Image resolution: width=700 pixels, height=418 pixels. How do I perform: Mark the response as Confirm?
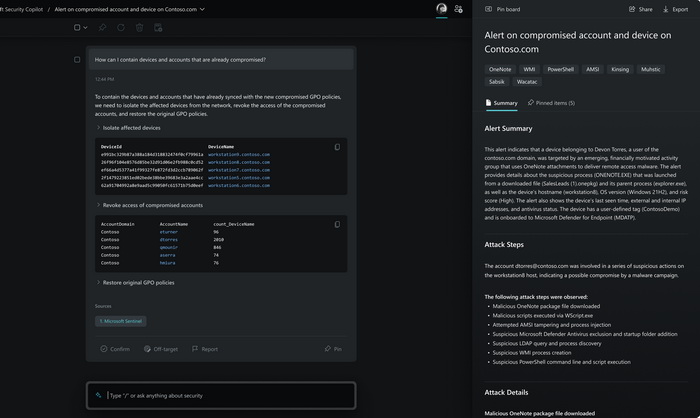pos(115,349)
